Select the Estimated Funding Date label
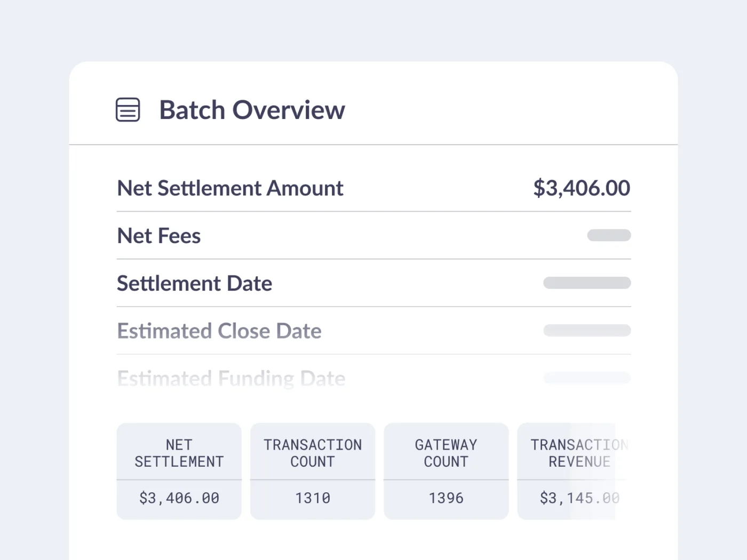Image resolution: width=747 pixels, height=560 pixels. pos(231,378)
